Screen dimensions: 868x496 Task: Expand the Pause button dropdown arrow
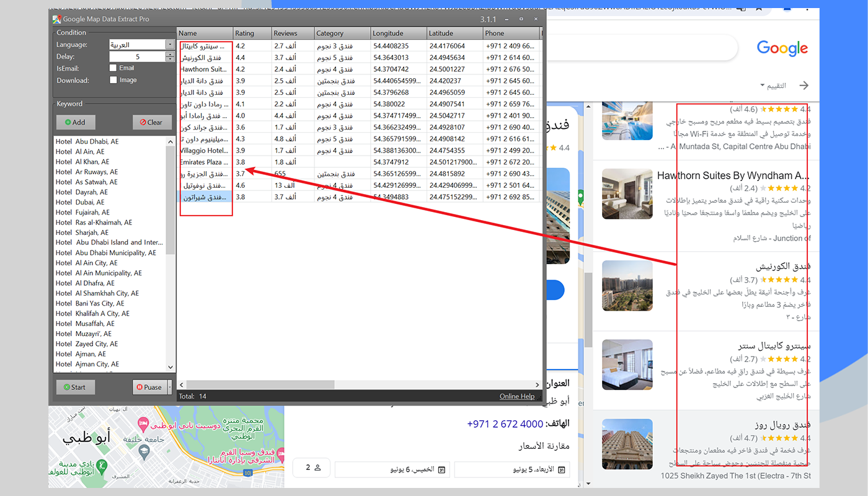pos(169,387)
